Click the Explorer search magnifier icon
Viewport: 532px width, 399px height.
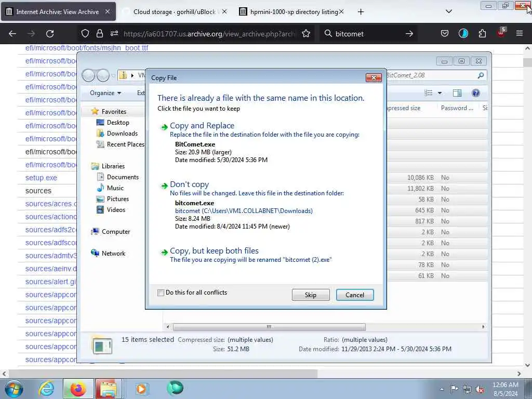tap(481, 75)
